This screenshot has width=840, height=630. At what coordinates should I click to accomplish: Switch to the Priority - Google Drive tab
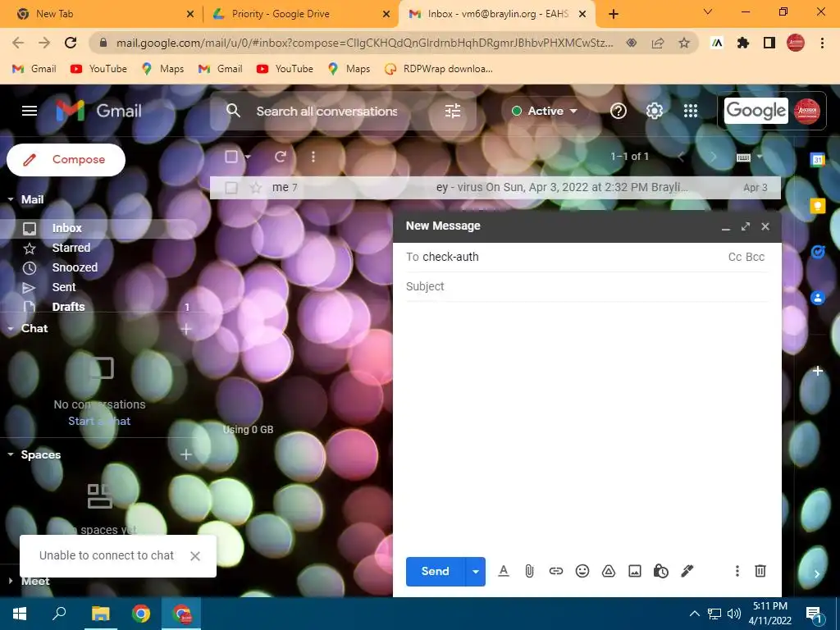tap(301, 14)
